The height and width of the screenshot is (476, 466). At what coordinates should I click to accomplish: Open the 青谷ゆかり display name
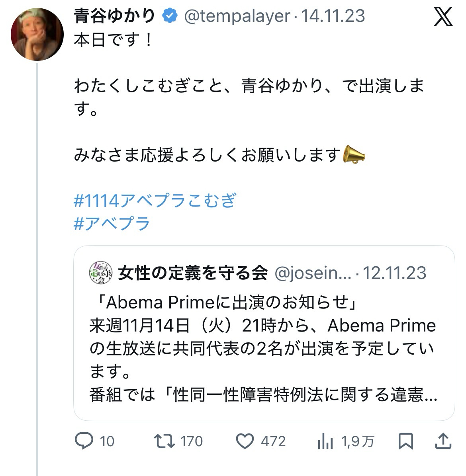click(x=114, y=16)
